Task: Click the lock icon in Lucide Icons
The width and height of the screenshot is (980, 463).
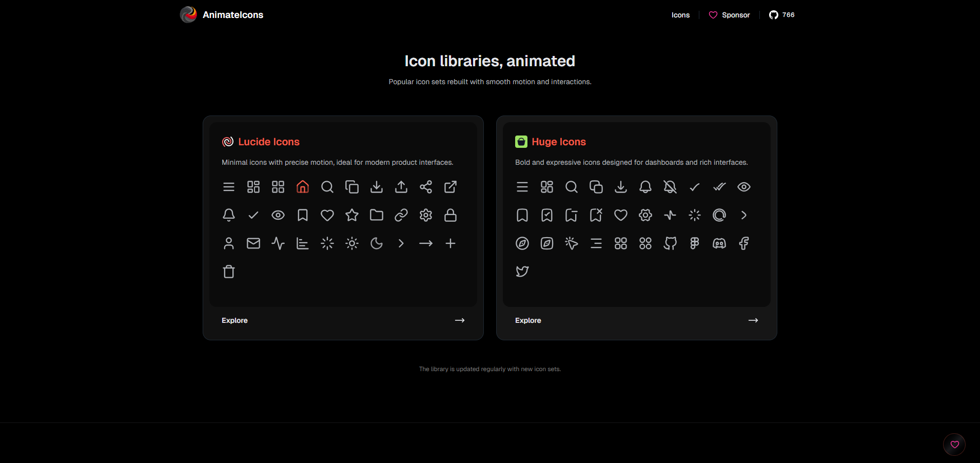Action: pyautogui.click(x=450, y=215)
